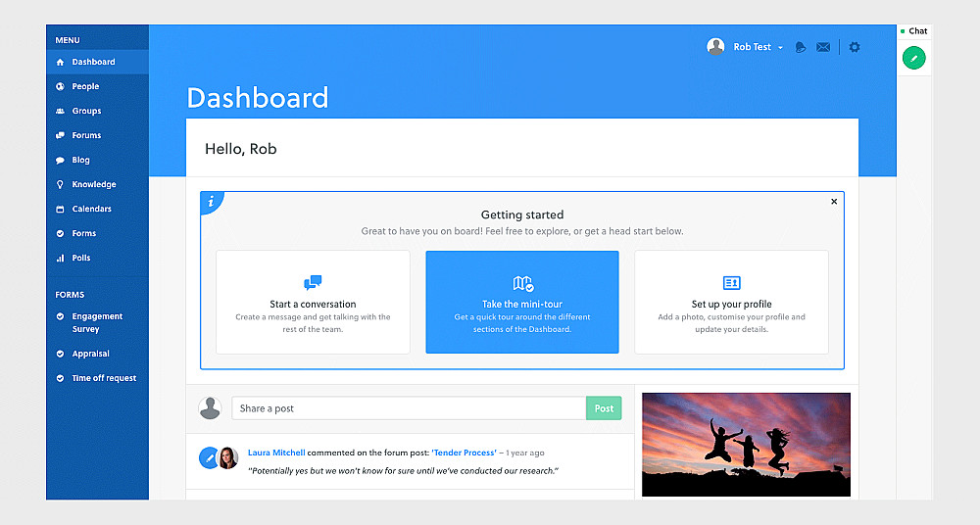The image size is (980, 525).
Task: Click the Getting started info icon
Action: [x=212, y=201]
